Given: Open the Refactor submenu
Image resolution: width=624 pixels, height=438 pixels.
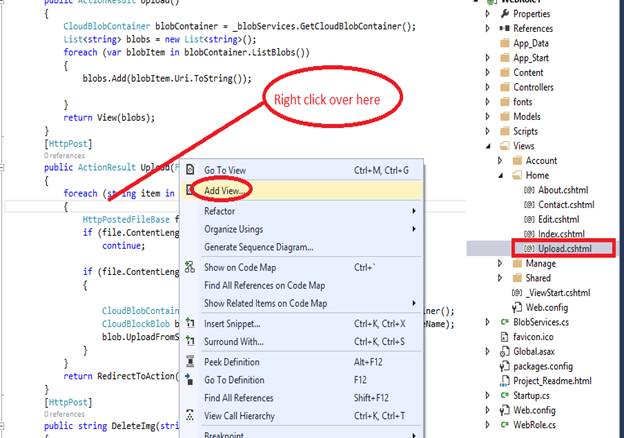Looking at the screenshot, I should [x=302, y=211].
